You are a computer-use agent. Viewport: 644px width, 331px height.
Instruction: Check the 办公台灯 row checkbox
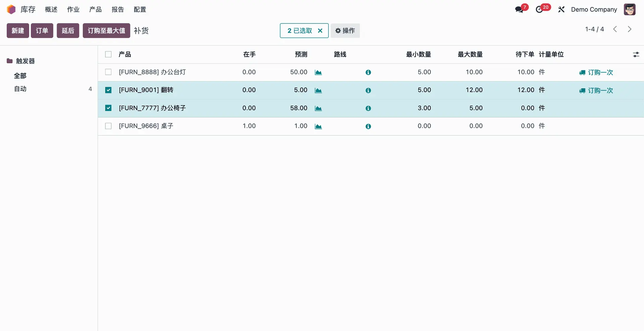point(108,72)
